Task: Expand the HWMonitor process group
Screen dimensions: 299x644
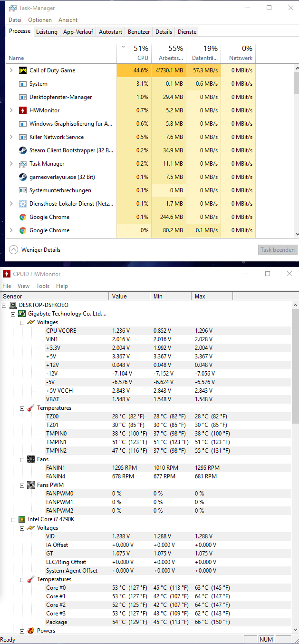Action: (x=11, y=110)
